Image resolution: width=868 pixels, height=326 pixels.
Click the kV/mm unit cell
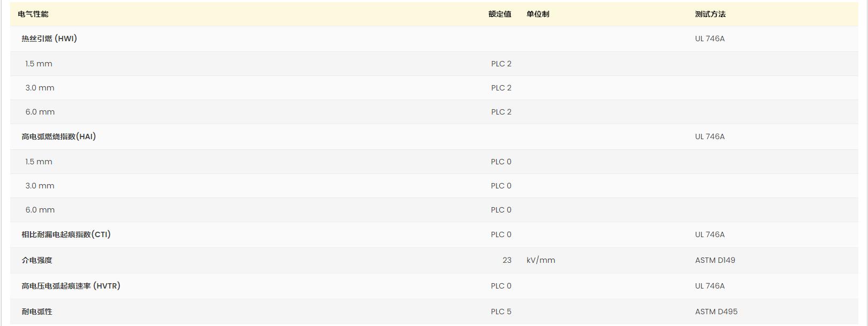[541, 260]
